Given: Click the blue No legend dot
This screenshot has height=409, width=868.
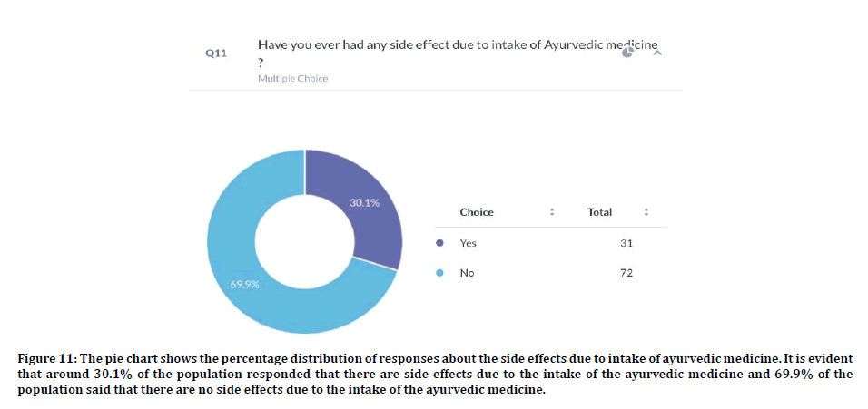Looking at the screenshot, I should coord(440,272).
